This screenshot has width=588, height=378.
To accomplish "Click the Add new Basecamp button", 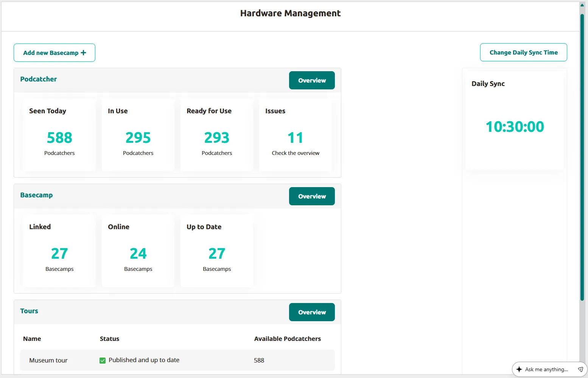I will click(54, 53).
